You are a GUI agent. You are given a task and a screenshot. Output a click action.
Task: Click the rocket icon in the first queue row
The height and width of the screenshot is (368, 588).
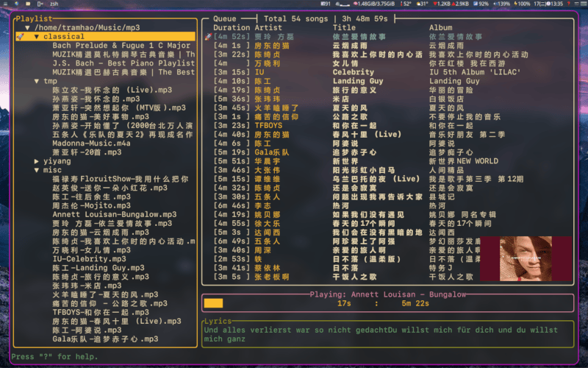[208, 37]
